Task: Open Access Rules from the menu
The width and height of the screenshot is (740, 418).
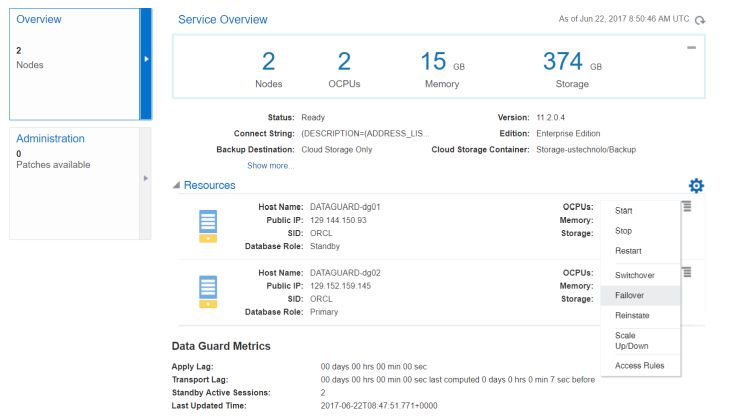Action: 640,365
